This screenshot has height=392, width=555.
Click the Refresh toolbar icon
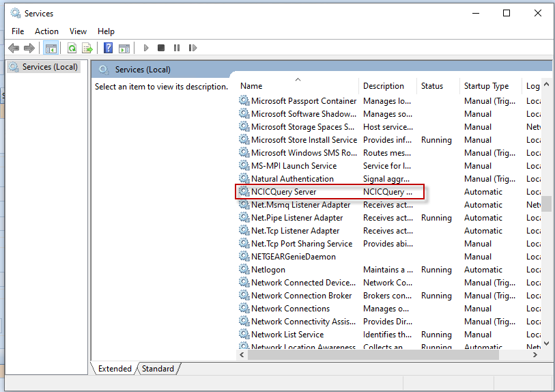pyautogui.click(x=72, y=48)
